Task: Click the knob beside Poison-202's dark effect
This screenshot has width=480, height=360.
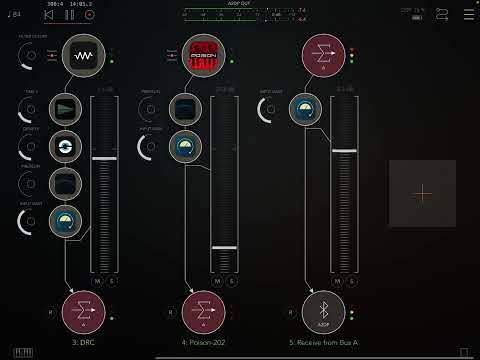Action: [x=150, y=109]
